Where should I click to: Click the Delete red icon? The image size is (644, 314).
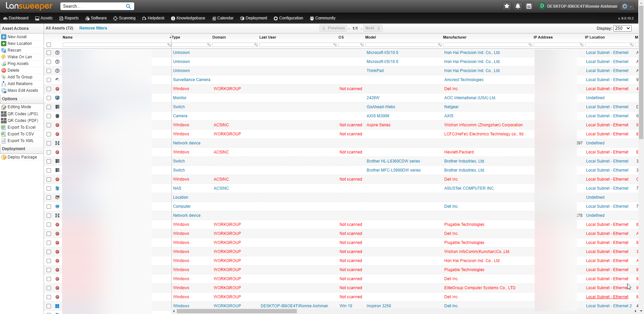[4, 70]
